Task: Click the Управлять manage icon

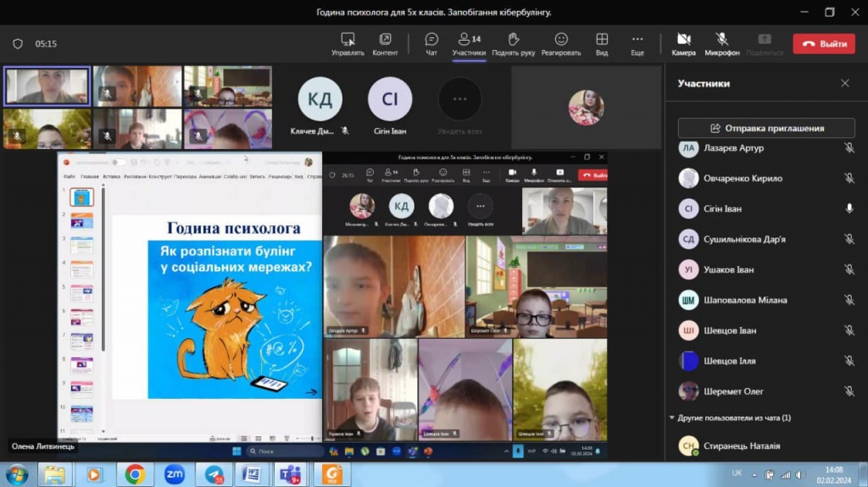Action: pos(348,40)
